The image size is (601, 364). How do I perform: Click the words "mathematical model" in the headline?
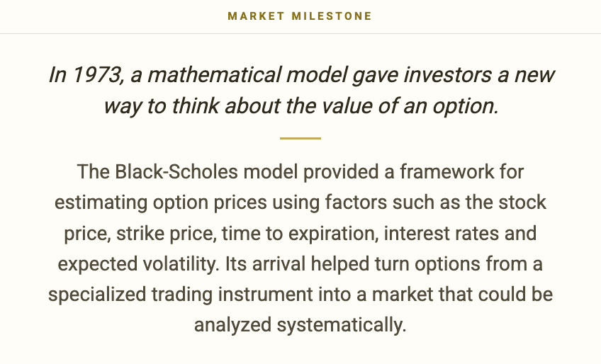pyautogui.click(x=247, y=74)
